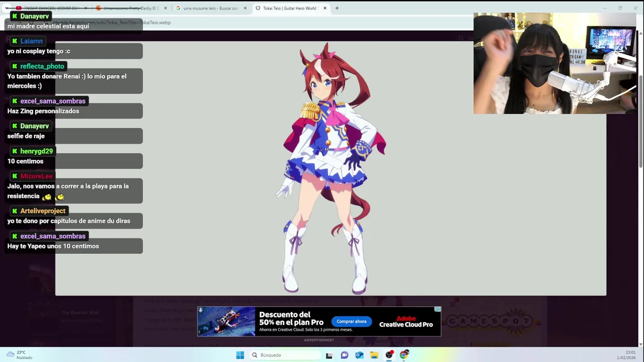Click the message 'yo ni cosplay tengo :c'

click(x=39, y=51)
